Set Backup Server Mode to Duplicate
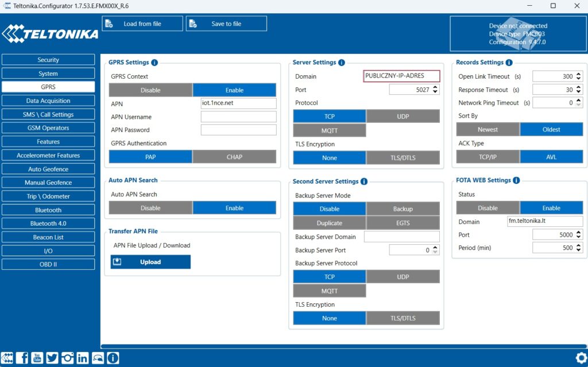 point(329,223)
